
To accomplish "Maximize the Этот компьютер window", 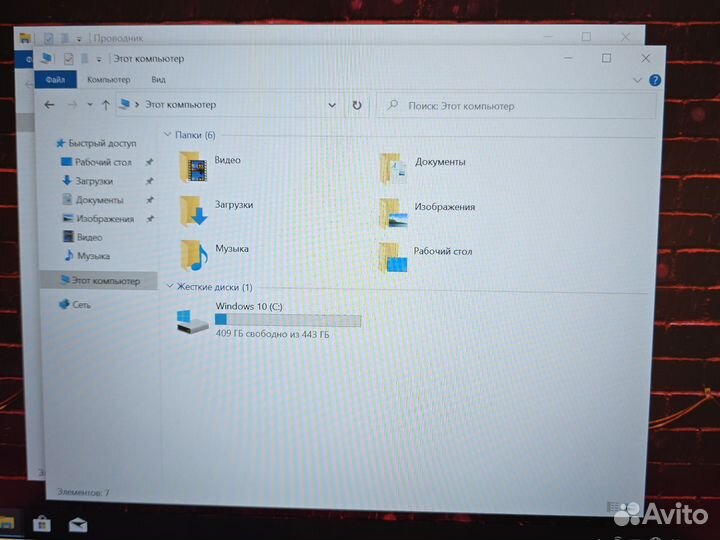I will pos(606,58).
